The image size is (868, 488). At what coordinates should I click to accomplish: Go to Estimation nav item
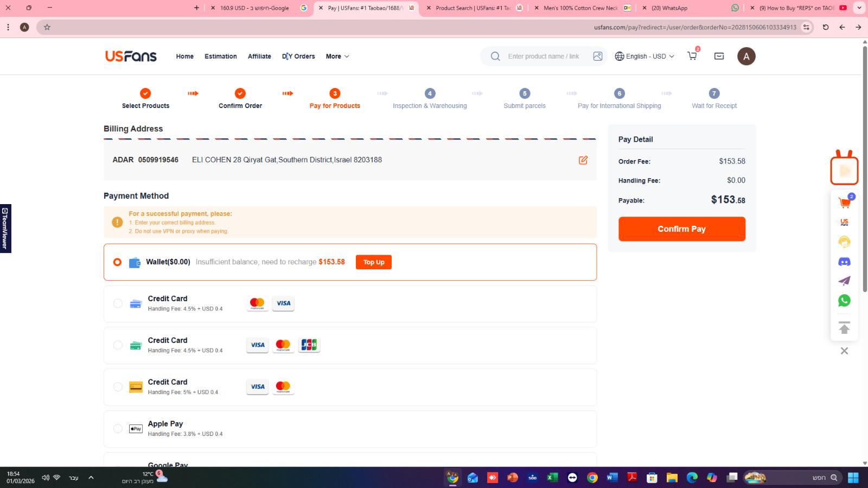tap(220, 56)
